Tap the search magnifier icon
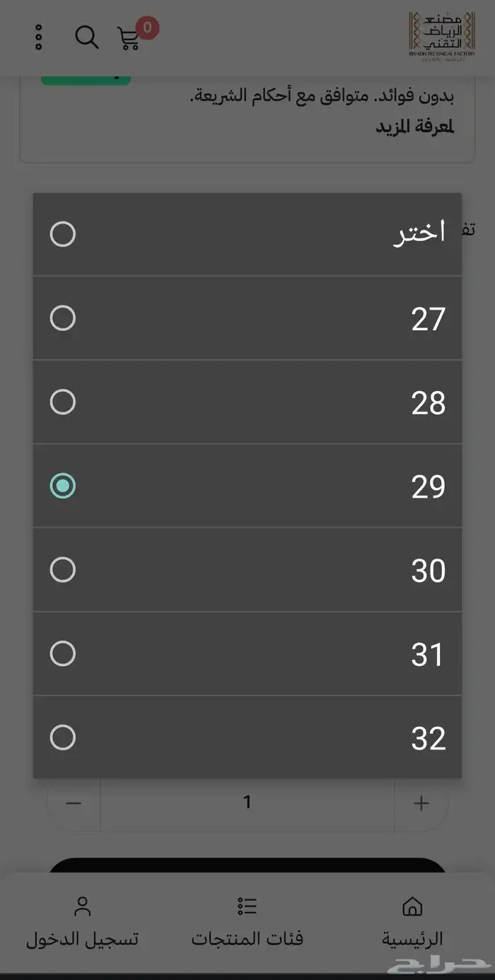495x980 pixels. [86, 37]
